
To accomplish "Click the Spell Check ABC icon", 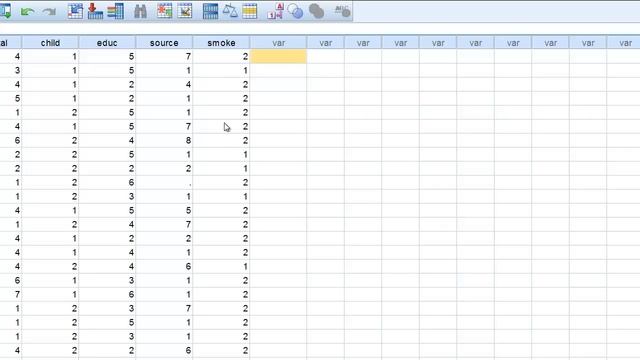I will coord(342,11).
